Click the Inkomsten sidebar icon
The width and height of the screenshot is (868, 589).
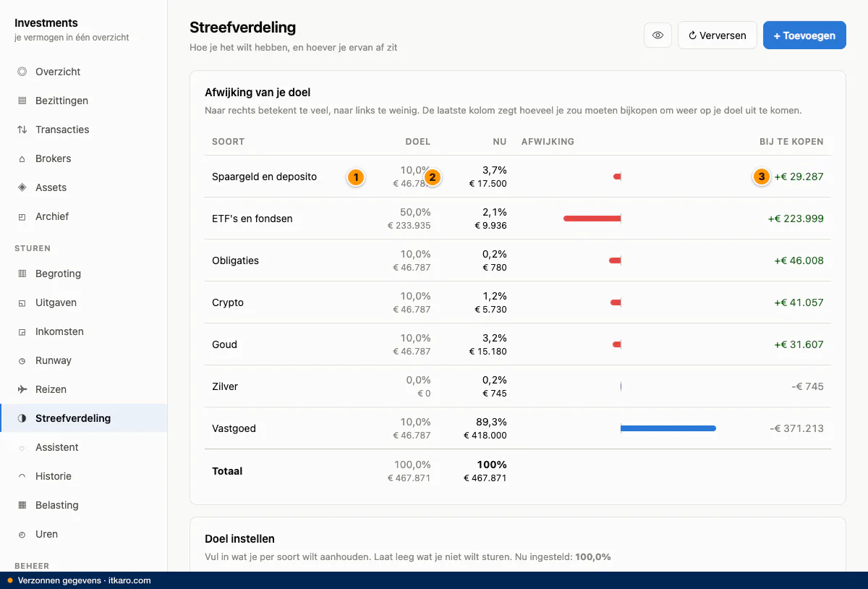22,331
